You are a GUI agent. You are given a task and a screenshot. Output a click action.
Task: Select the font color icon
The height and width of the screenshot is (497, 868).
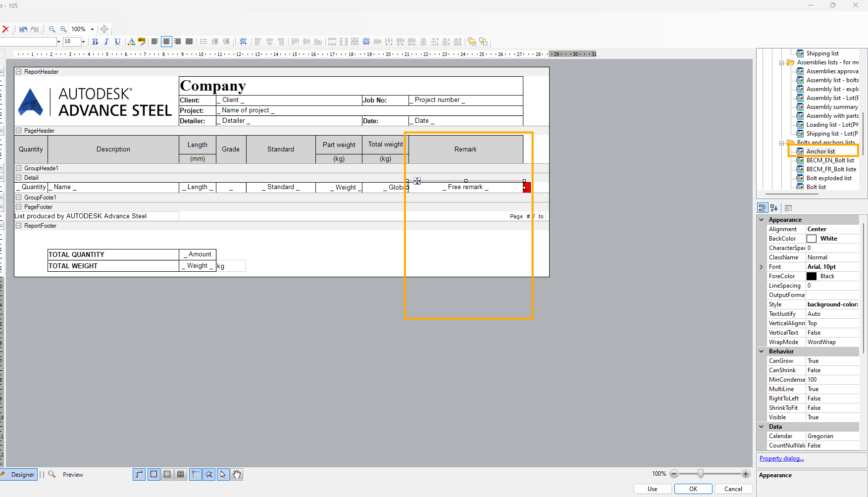[x=131, y=42]
